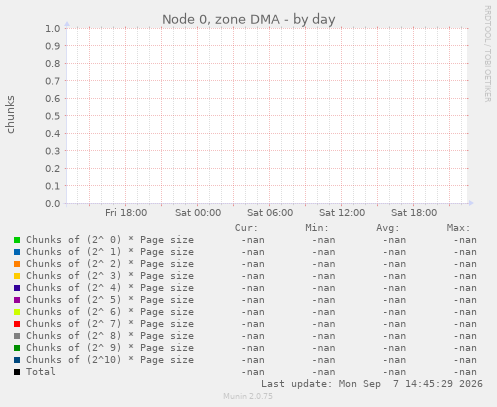Click the 'Munin 2.0.75' version text
Screen dimensions: 497x407
click(248, 396)
